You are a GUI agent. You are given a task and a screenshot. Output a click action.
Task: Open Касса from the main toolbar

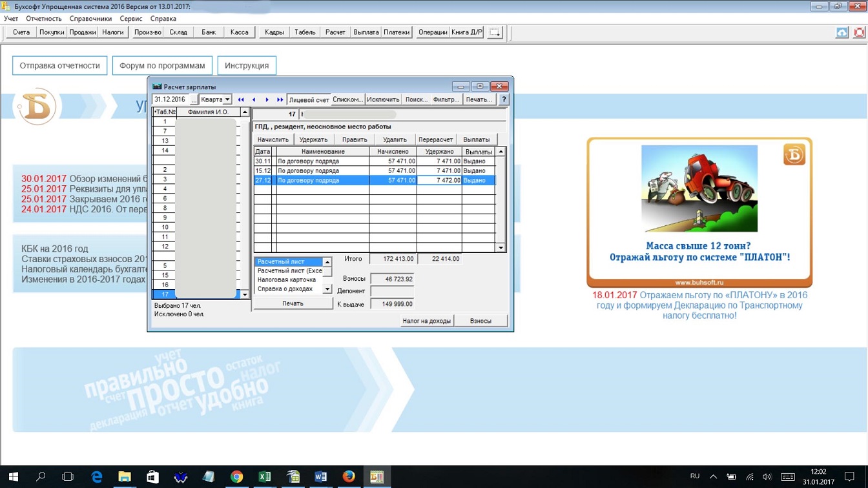(x=239, y=32)
